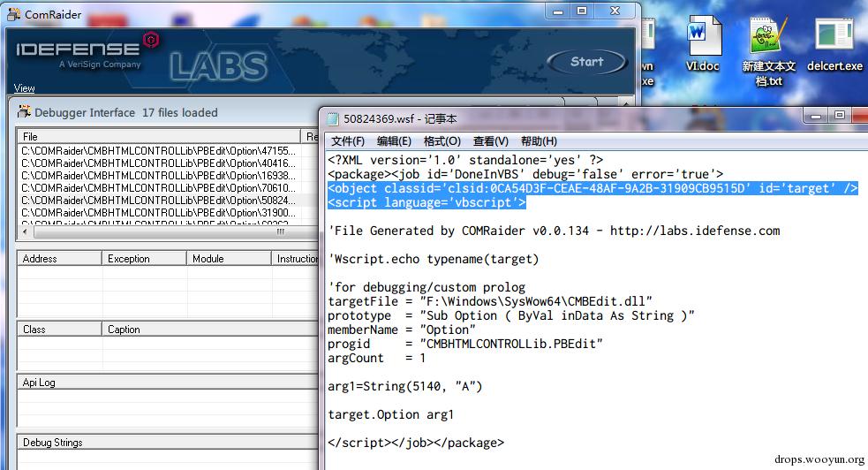The width and height of the screenshot is (868, 470).
Task: Sort by the File column header
Action: pyautogui.click(x=160, y=136)
